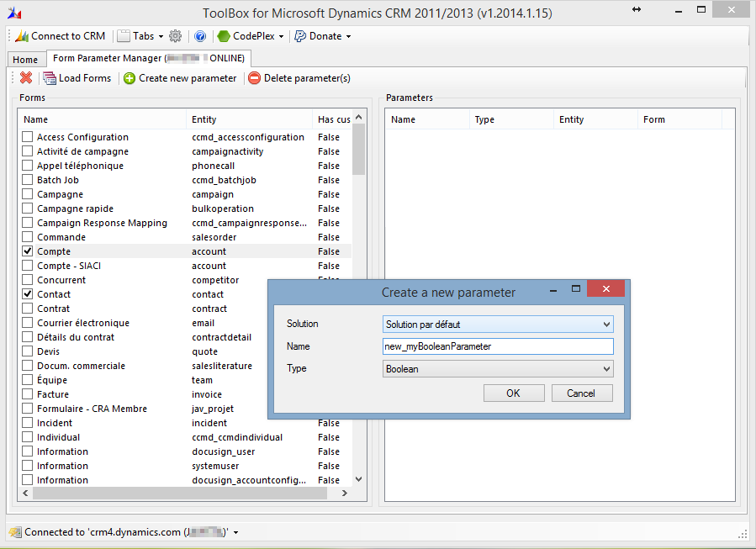Click the green Create new parameter icon
This screenshot has width=756, height=549.
pyautogui.click(x=130, y=78)
